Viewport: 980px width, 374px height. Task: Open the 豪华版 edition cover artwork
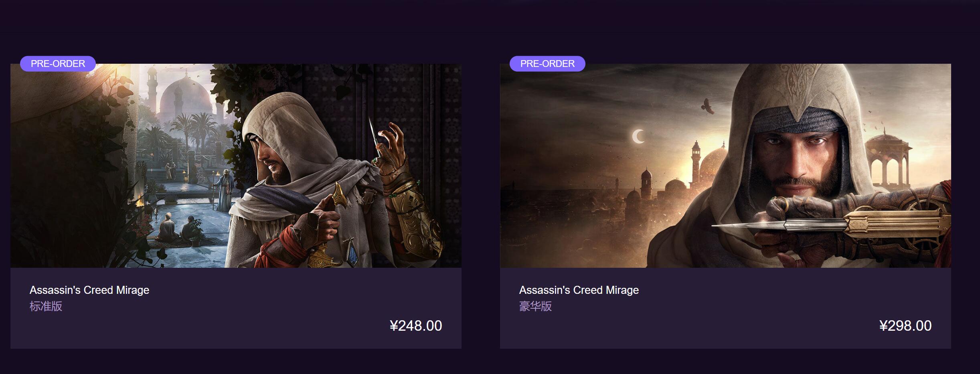click(x=725, y=166)
